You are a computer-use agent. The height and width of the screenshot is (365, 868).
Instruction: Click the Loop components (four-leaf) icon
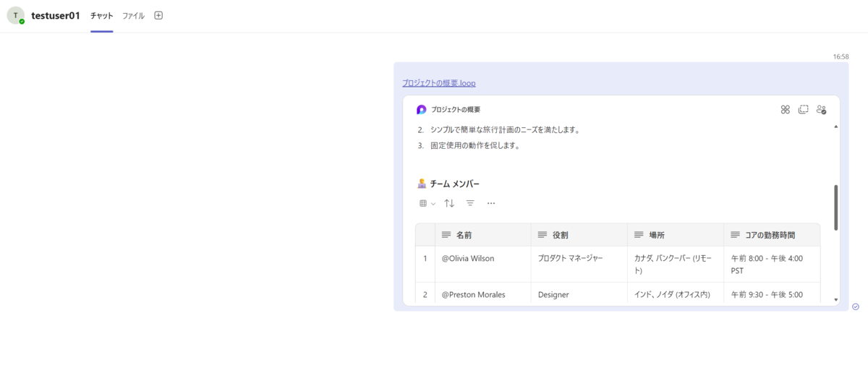click(x=786, y=110)
